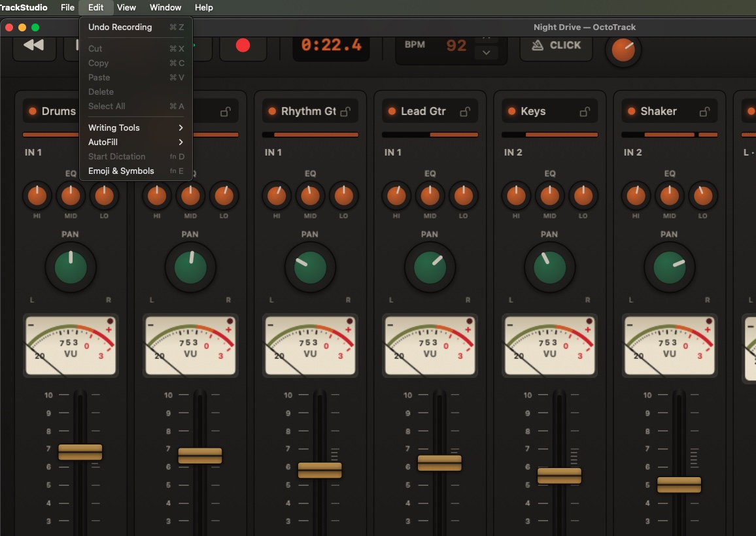
Task: Choose Undo Recording from the Edit menu
Action: [x=136, y=27]
